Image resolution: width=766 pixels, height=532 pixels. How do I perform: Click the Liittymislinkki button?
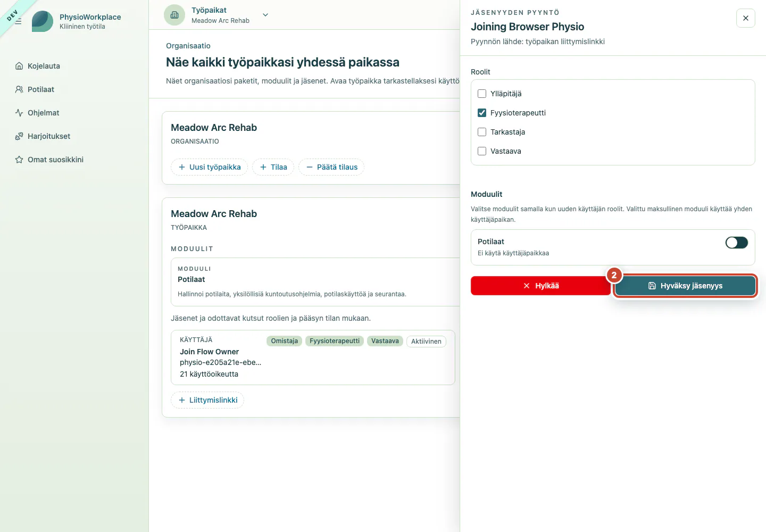pyautogui.click(x=207, y=400)
